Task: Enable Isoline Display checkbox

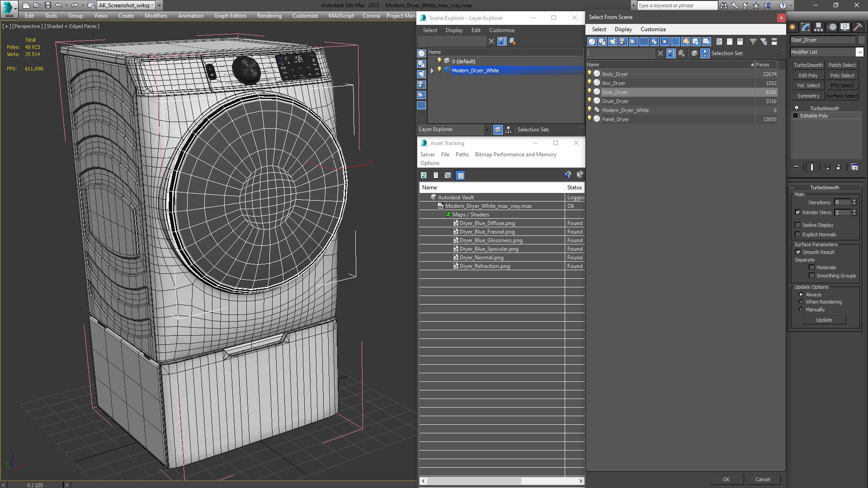Action: pyautogui.click(x=798, y=225)
